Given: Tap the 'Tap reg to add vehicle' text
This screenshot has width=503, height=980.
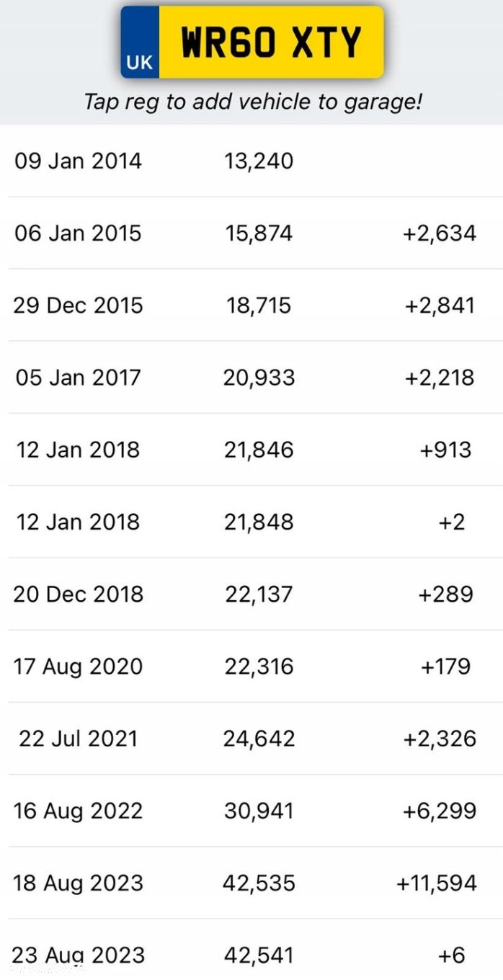Looking at the screenshot, I should (x=252, y=102).
